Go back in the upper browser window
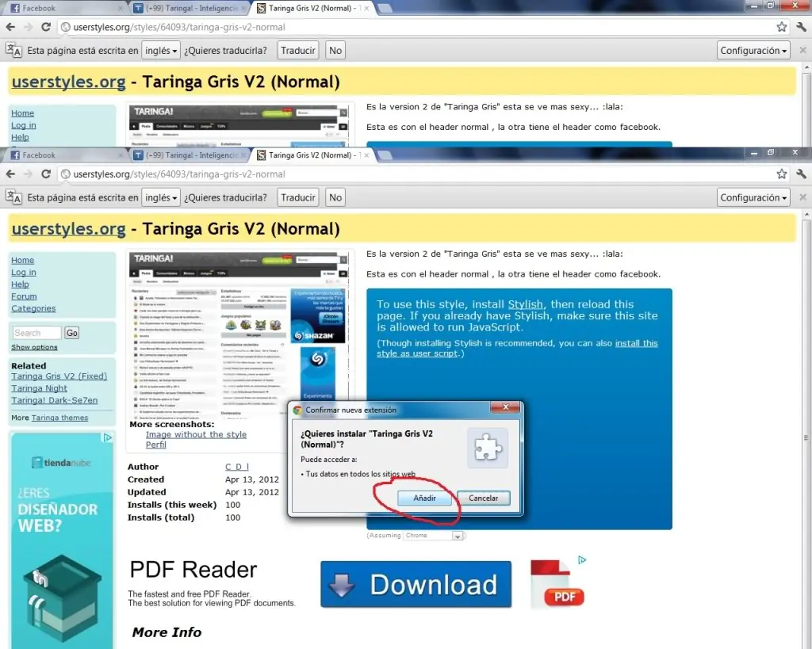 [11, 27]
